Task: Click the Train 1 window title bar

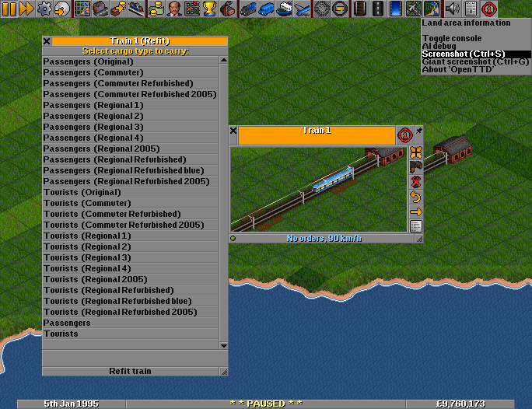Action: pos(317,135)
